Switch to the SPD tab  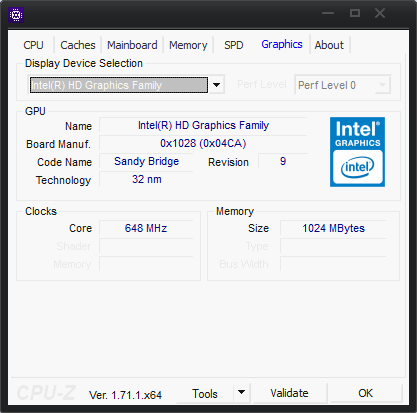[x=233, y=45]
